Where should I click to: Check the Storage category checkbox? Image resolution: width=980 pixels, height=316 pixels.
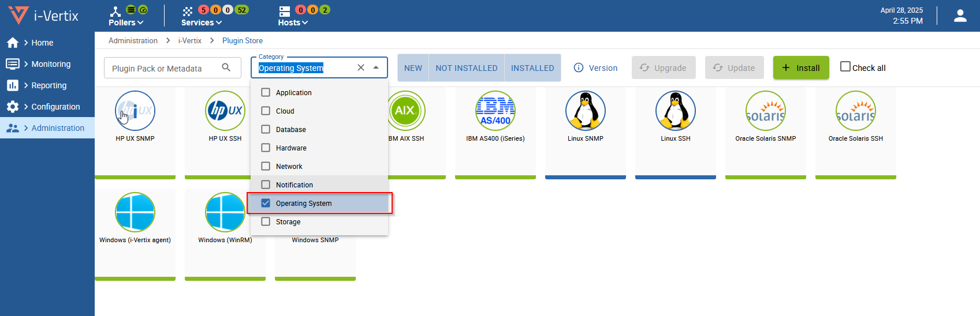pyautogui.click(x=266, y=221)
